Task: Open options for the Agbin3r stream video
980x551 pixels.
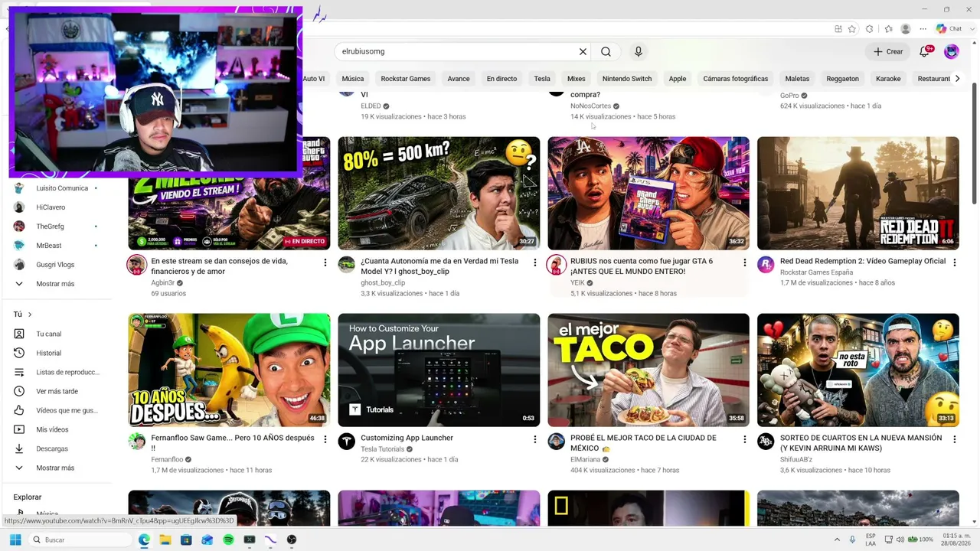Action: pyautogui.click(x=325, y=262)
